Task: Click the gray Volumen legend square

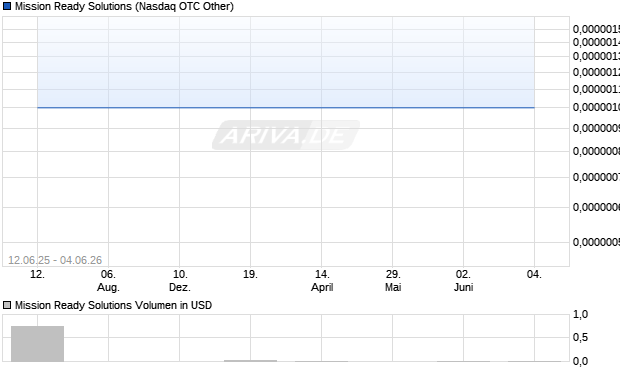Action: tap(7, 305)
